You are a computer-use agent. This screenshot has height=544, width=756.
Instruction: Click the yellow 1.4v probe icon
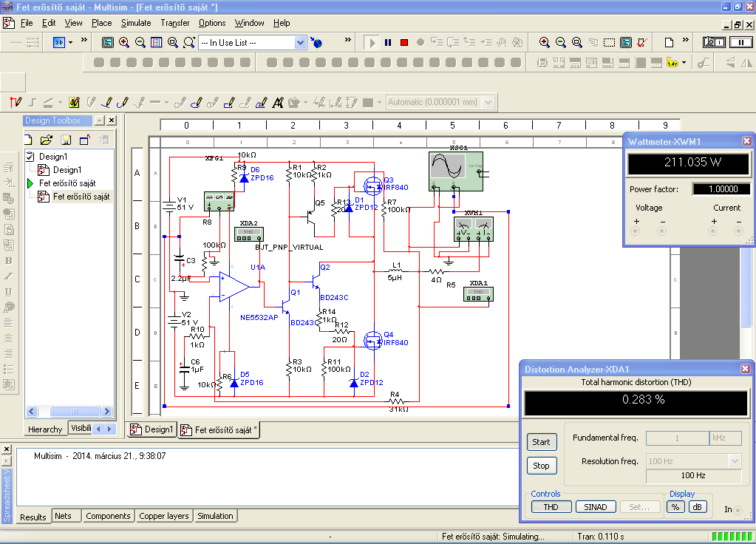672,63
